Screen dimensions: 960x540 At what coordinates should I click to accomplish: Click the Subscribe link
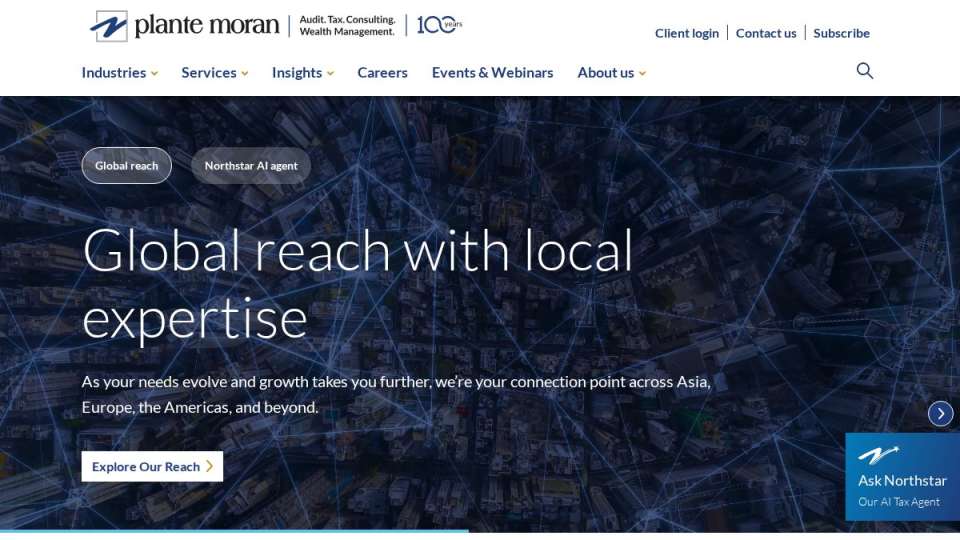point(841,33)
